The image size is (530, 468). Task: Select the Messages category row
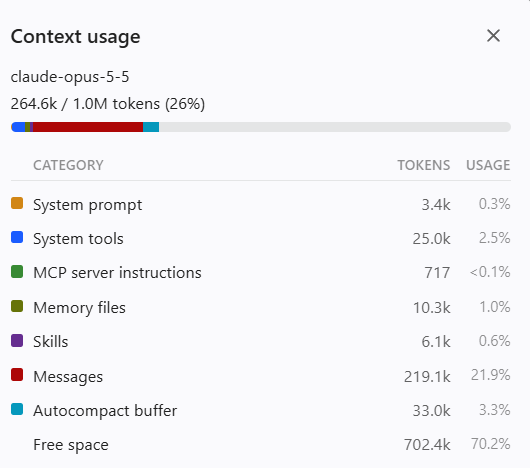(261, 376)
